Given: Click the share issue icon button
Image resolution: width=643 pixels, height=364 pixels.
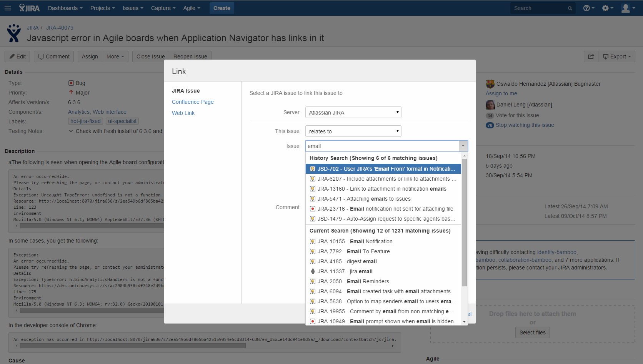Looking at the screenshot, I should click(x=591, y=57).
